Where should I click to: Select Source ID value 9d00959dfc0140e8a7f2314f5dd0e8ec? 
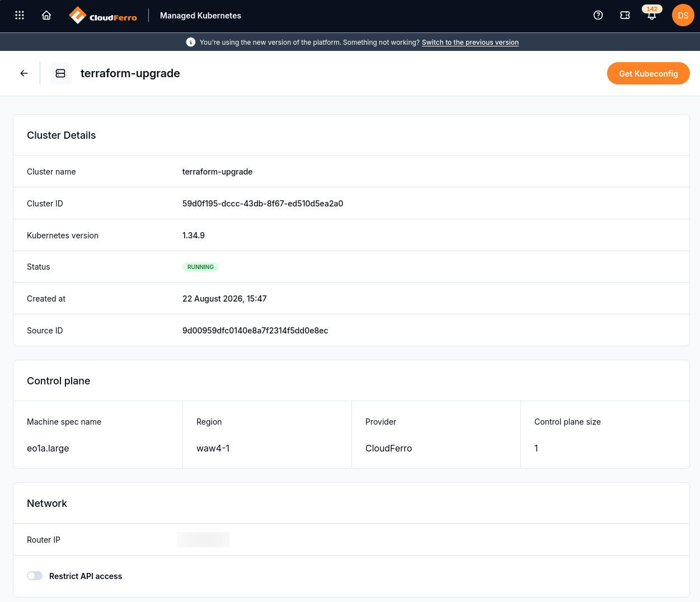pyautogui.click(x=255, y=331)
